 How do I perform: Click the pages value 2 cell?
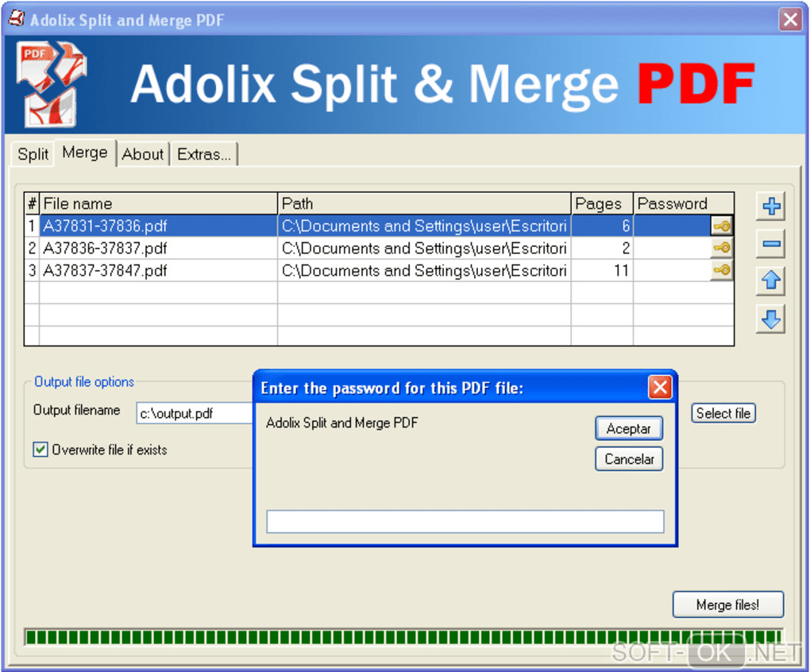pos(602,248)
